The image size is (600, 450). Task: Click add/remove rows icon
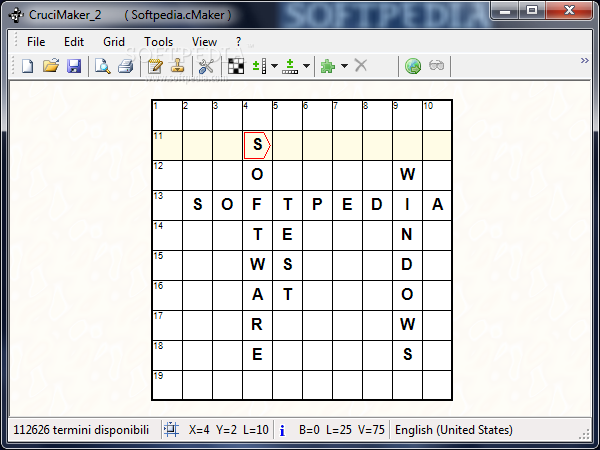pos(260,66)
